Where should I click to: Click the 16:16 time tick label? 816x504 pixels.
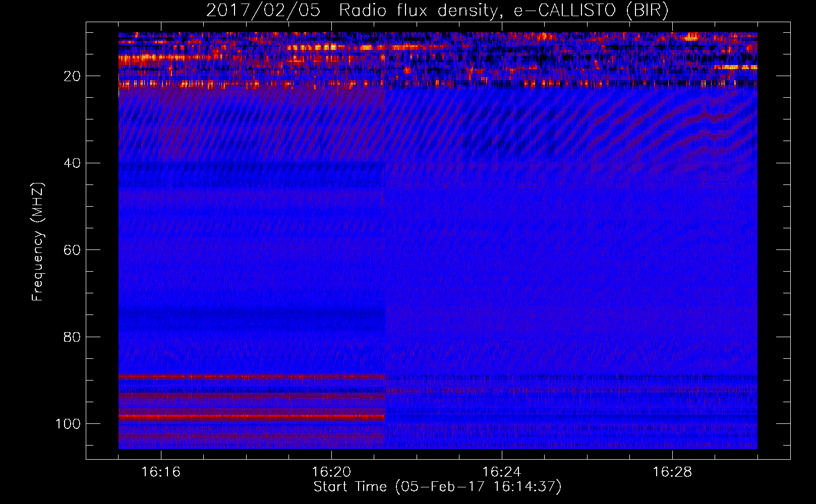[x=161, y=472]
